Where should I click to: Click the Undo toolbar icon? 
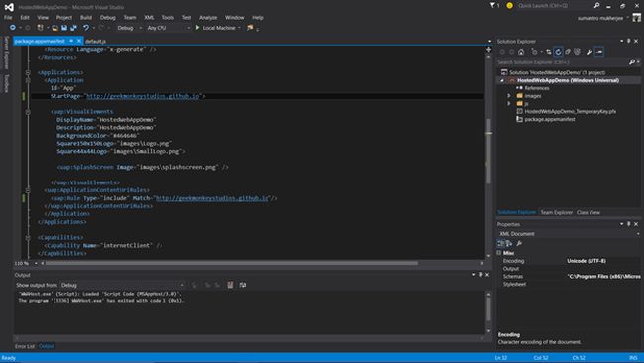click(x=86, y=28)
